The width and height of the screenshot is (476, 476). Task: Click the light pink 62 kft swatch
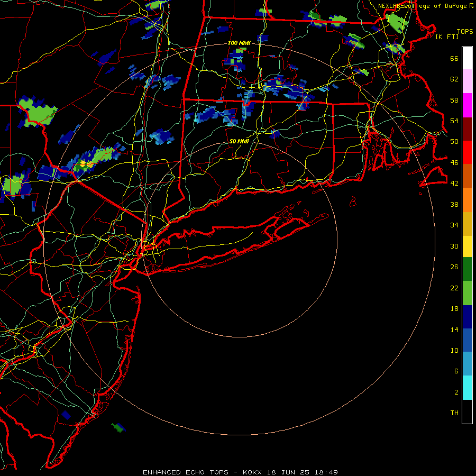[467, 81]
